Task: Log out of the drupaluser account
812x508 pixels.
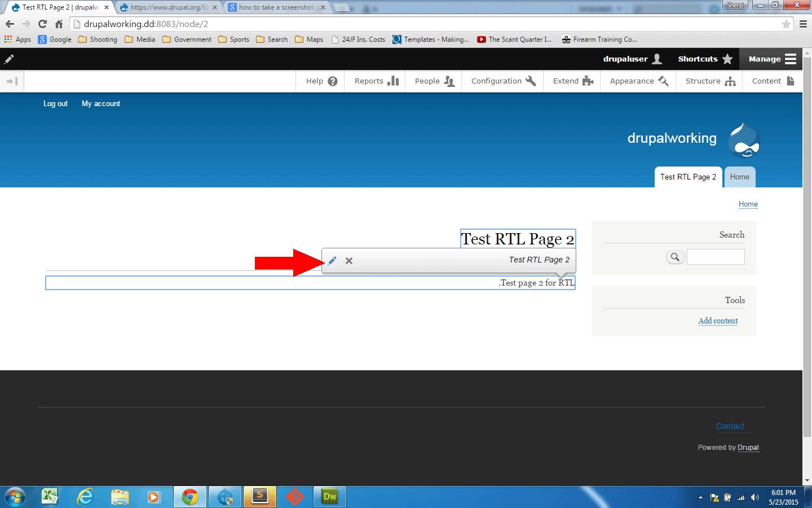Action: click(x=55, y=103)
